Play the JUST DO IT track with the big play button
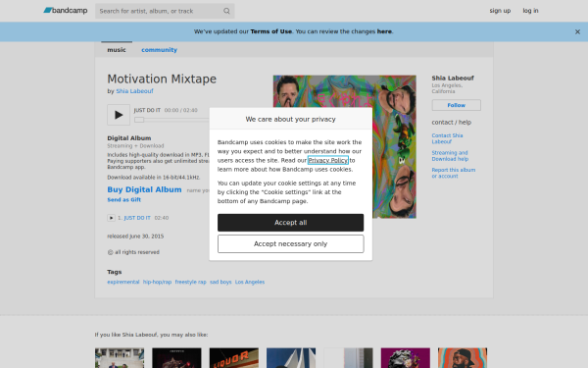This screenshot has height=368, width=588. [119, 115]
